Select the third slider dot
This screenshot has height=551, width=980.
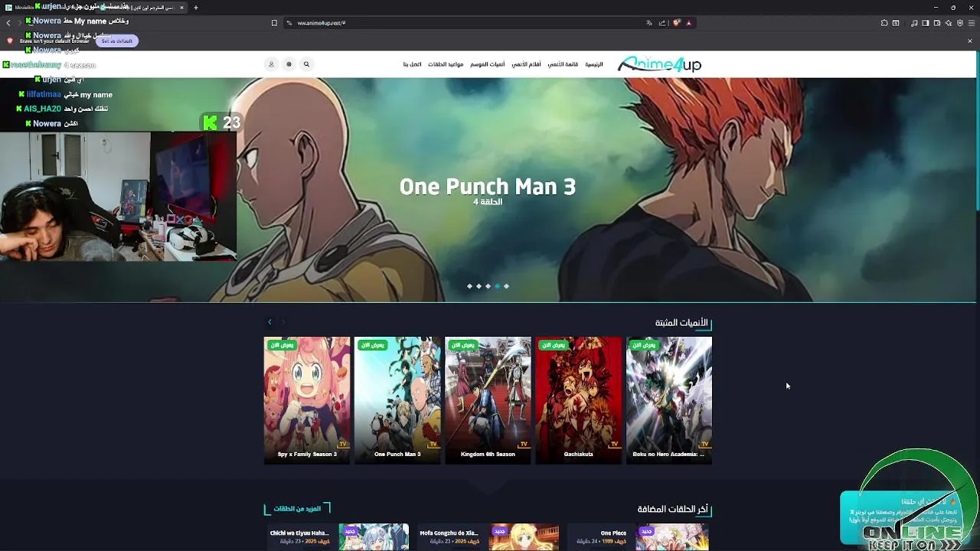(488, 286)
